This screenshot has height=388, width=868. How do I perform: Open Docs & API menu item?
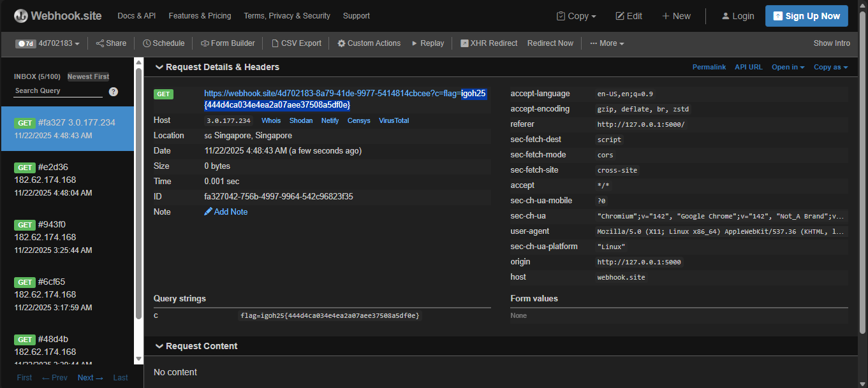(x=136, y=16)
